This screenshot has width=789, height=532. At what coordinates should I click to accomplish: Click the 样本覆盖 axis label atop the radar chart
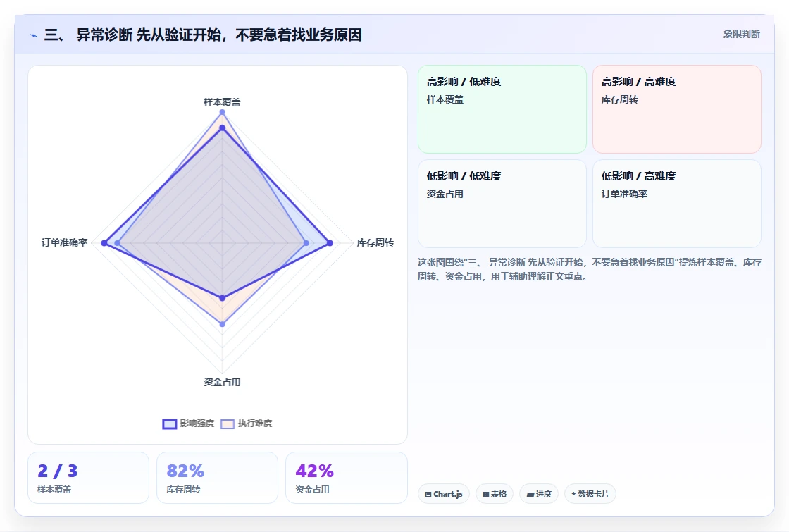pyautogui.click(x=222, y=102)
